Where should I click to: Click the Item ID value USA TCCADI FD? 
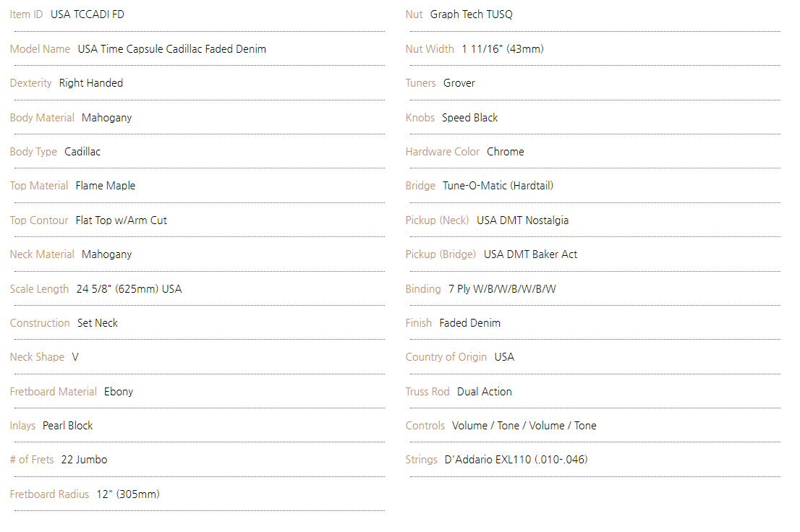[88, 14]
